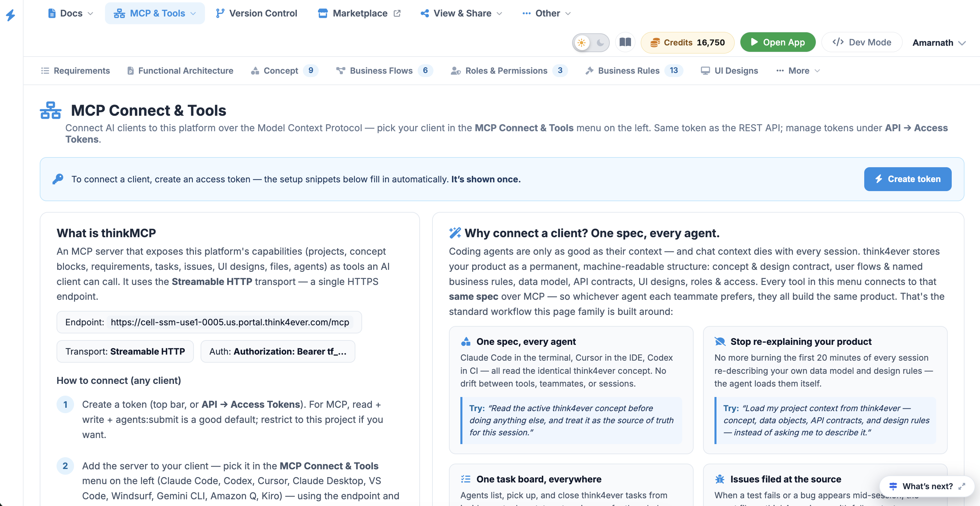Open the book/documentation icon button
The height and width of the screenshot is (506, 980).
pos(625,42)
